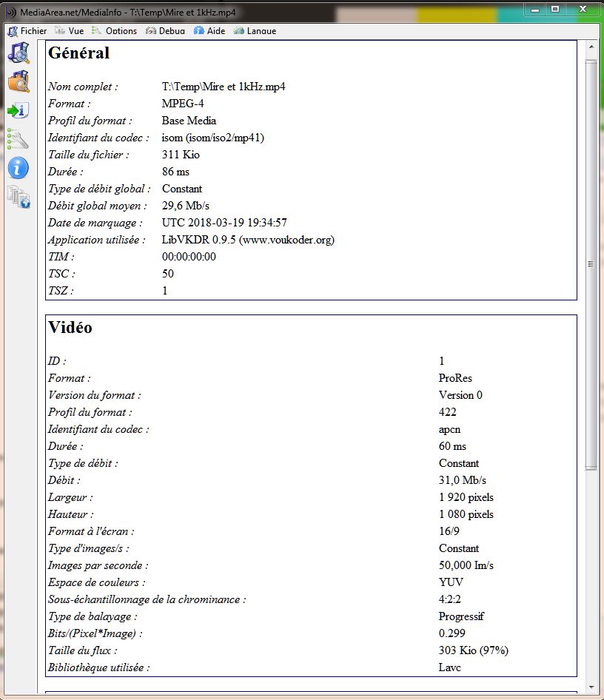The image size is (604, 700).
Task: Open the Aide menu
Action: click(x=209, y=31)
